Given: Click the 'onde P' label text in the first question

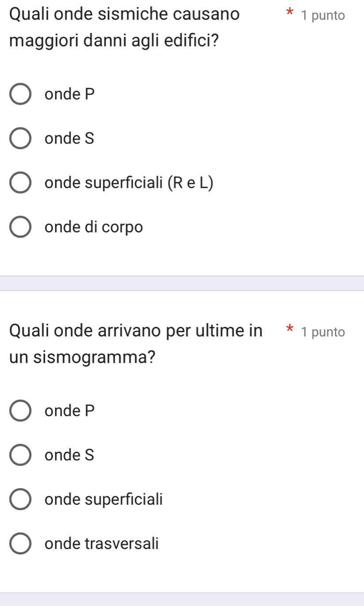Looking at the screenshot, I should coord(70,94).
